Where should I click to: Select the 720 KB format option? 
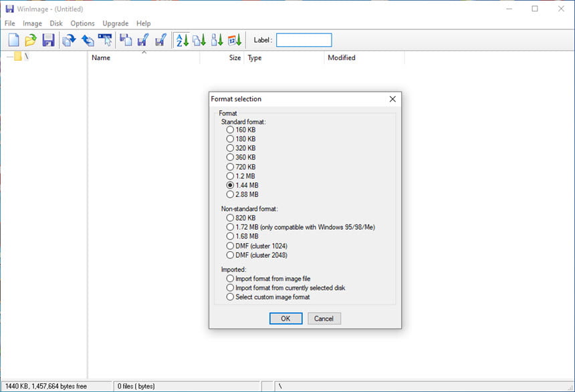(x=241, y=167)
